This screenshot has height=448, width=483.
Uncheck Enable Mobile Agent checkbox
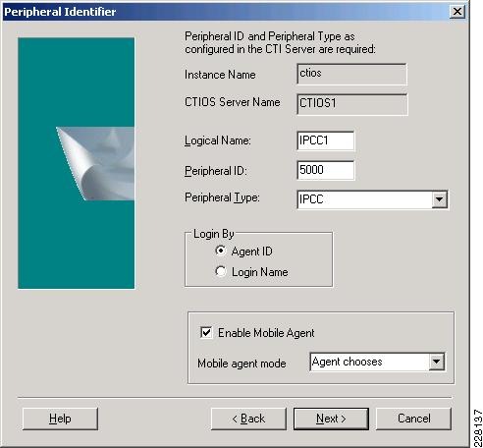pyautogui.click(x=206, y=332)
